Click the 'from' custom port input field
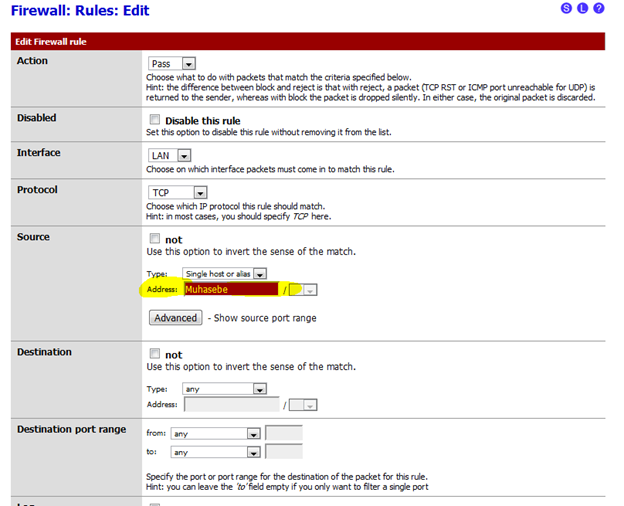Image resolution: width=624 pixels, height=506 pixels. click(x=284, y=433)
